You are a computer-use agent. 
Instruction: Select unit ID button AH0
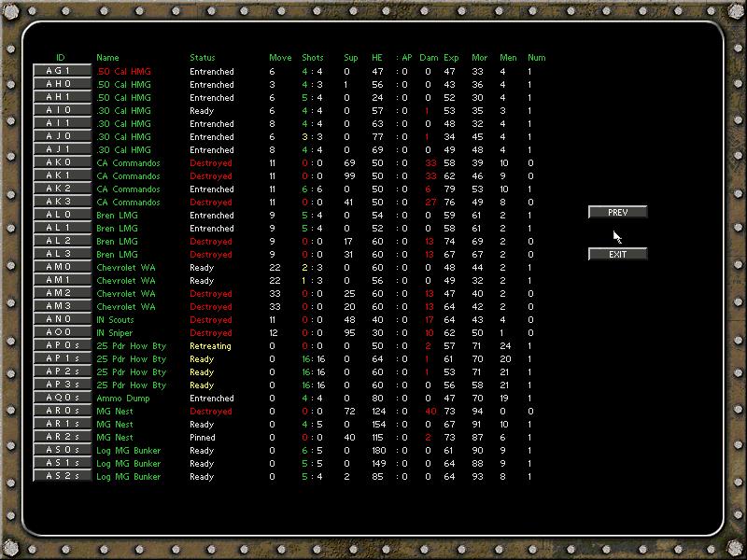(x=63, y=84)
